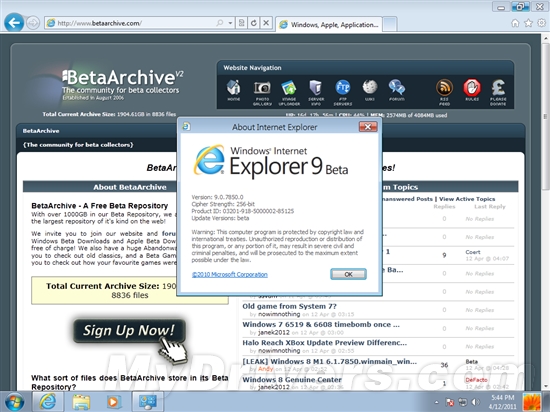The height and width of the screenshot is (412, 550).
Task: Click last-reply user Coert
Action: click(473, 252)
